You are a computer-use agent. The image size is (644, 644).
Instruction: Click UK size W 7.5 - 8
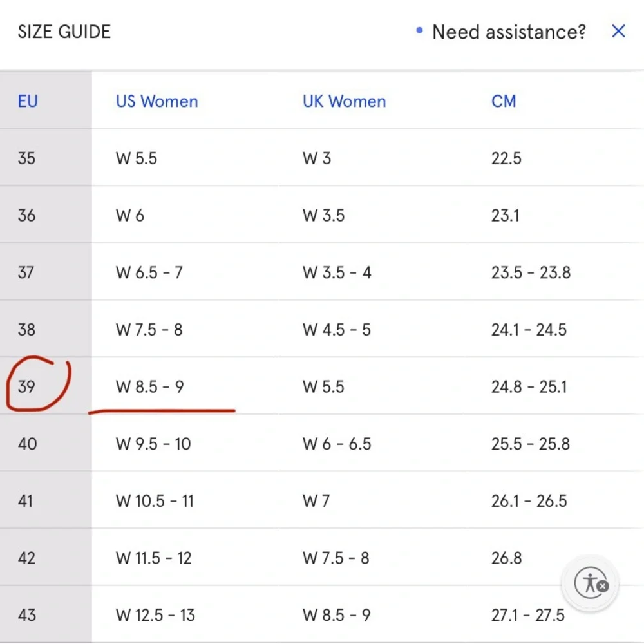[336, 558]
